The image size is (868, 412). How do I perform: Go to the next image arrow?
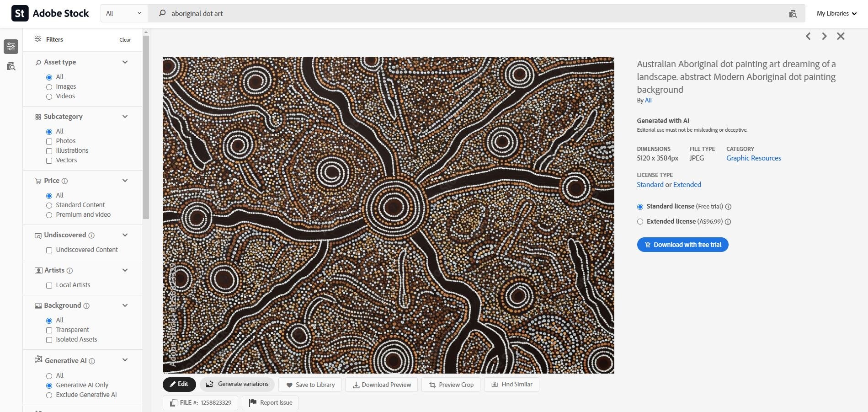(824, 36)
